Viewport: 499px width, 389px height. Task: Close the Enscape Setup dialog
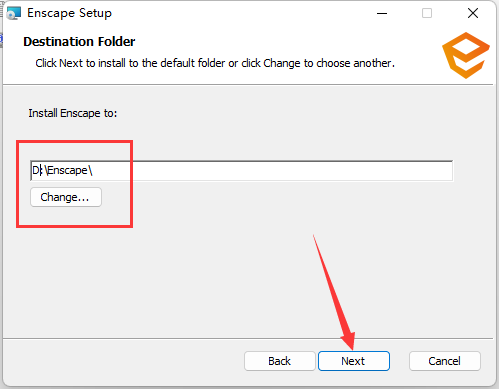tap(473, 13)
